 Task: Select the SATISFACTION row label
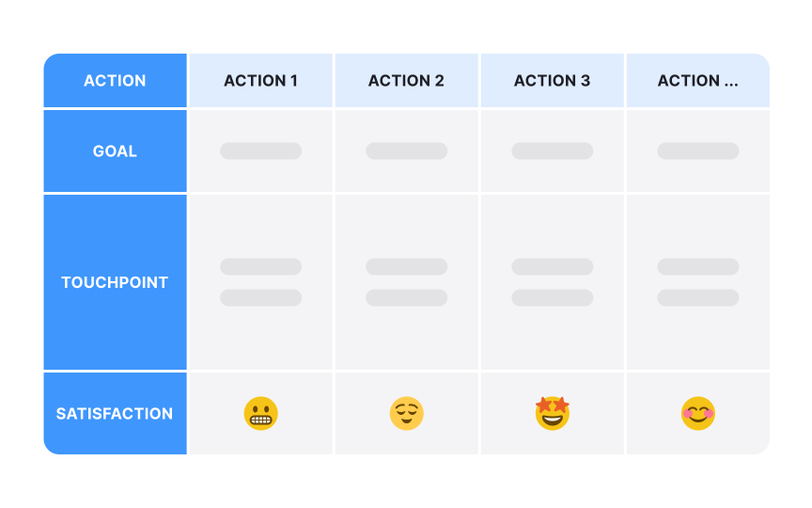pyautogui.click(x=115, y=413)
